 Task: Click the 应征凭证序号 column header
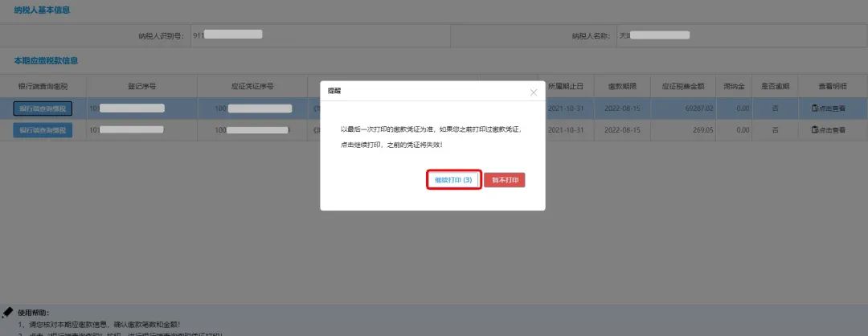[x=252, y=86]
